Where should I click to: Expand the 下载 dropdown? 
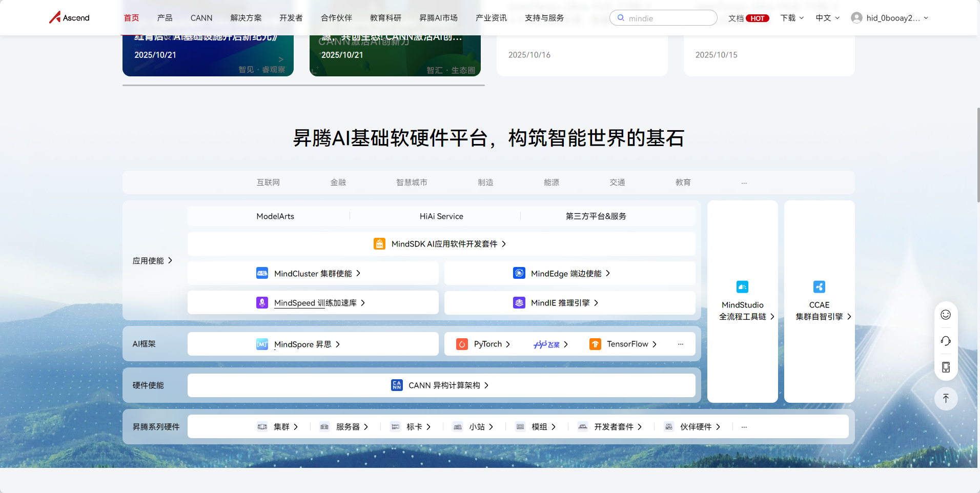coord(792,18)
